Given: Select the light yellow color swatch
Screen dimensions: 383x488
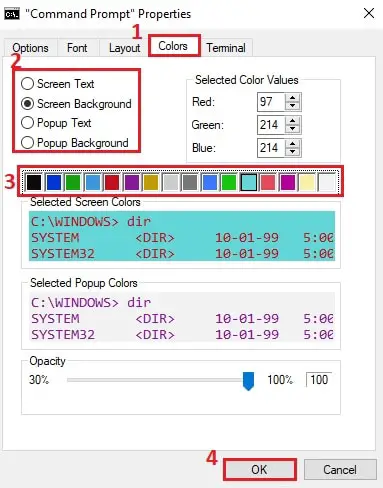Looking at the screenshot, I should click(x=307, y=182).
